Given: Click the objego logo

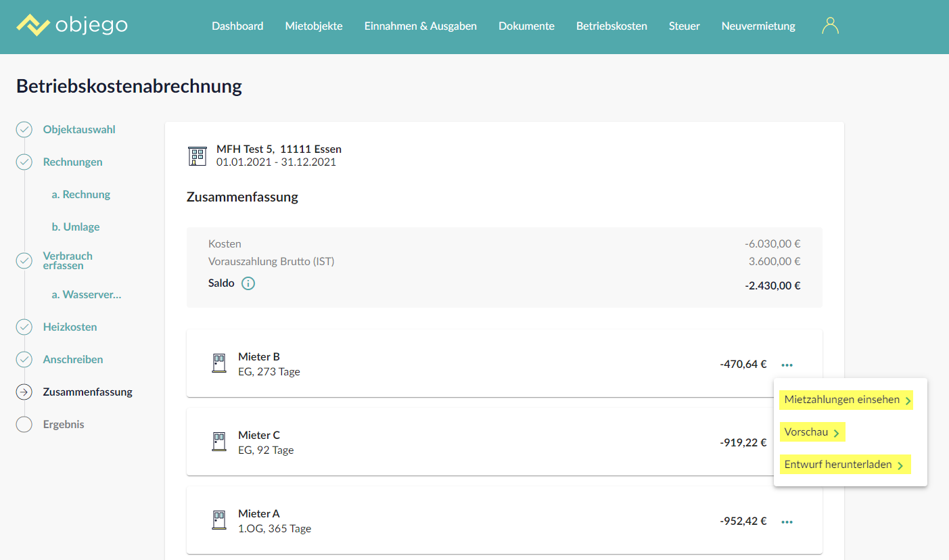Looking at the screenshot, I should (72, 26).
